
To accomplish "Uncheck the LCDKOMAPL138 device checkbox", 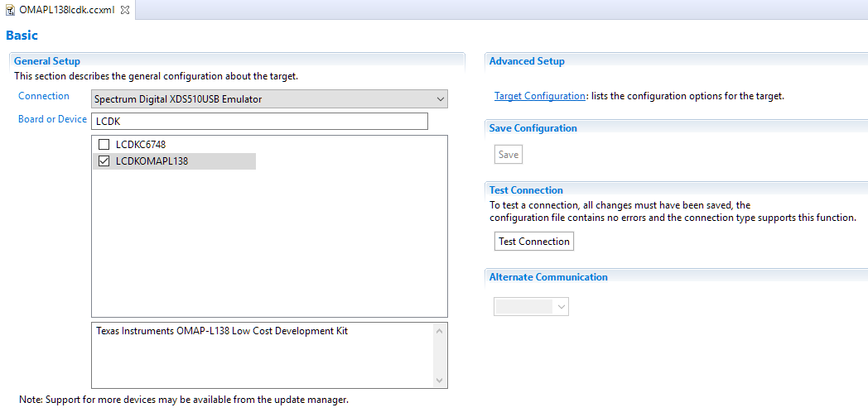I will click(104, 161).
